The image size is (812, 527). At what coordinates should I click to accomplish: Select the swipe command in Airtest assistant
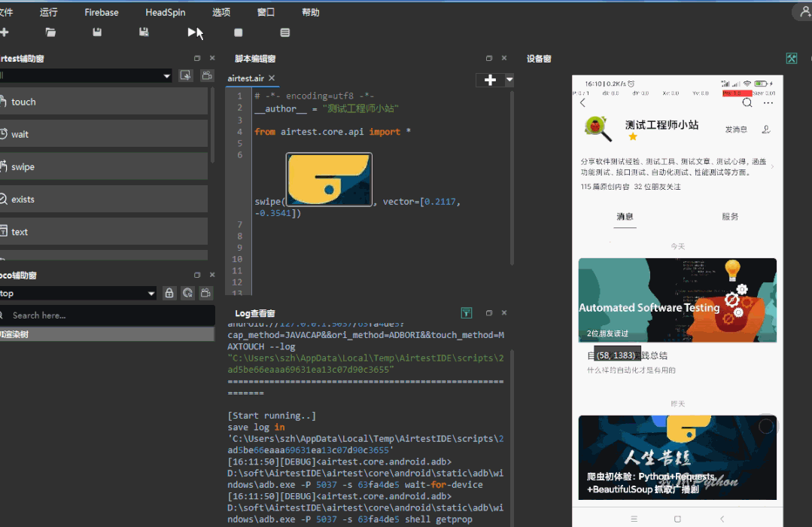104,167
